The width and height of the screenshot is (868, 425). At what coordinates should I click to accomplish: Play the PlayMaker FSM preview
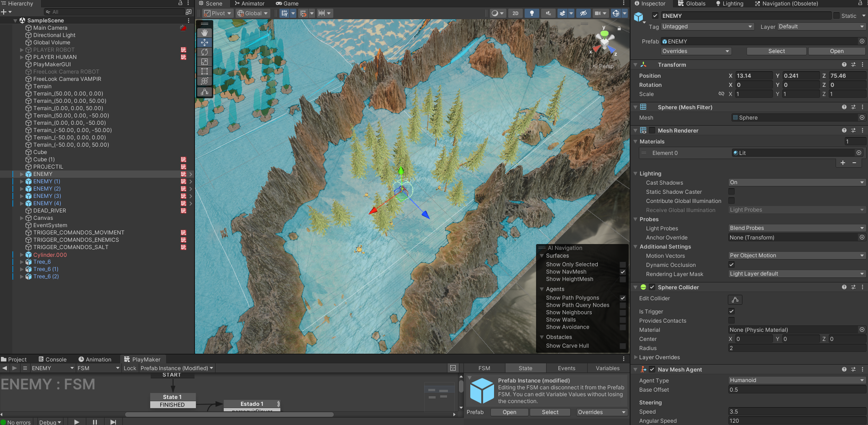click(x=77, y=422)
